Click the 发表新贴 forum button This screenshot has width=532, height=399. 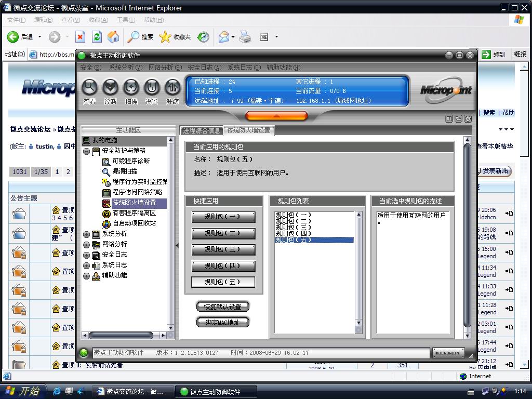click(494, 170)
